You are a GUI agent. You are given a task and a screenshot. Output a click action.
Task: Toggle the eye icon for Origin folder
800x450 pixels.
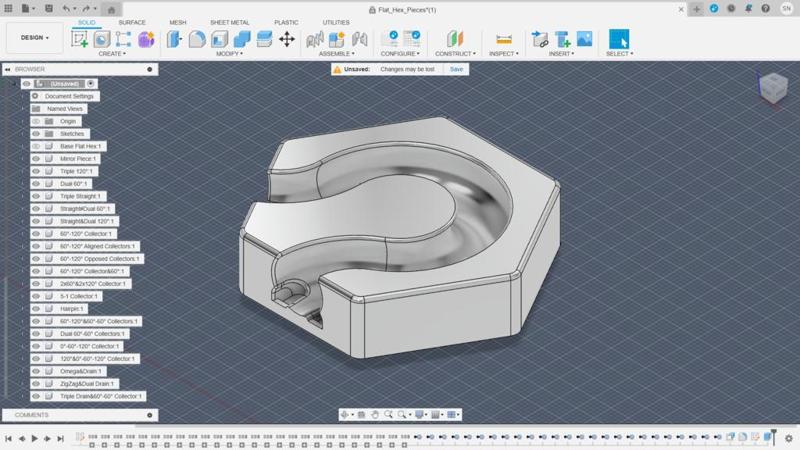point(36,121)
